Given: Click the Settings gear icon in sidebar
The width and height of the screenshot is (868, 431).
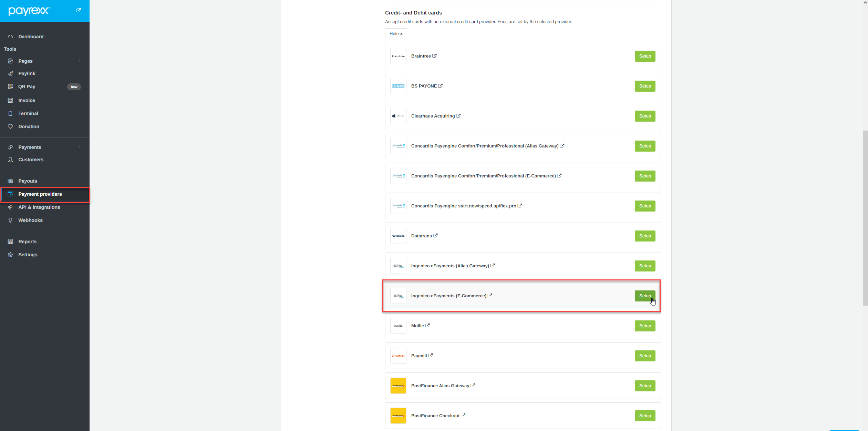Looking at the screenshot, I should (10, 255).
